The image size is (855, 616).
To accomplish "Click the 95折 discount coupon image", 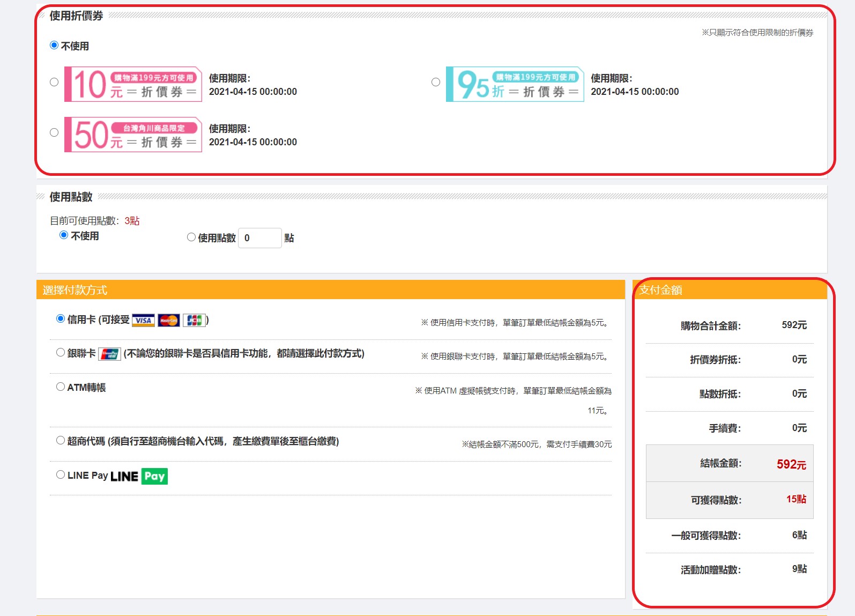I will [x=515, y=84].
